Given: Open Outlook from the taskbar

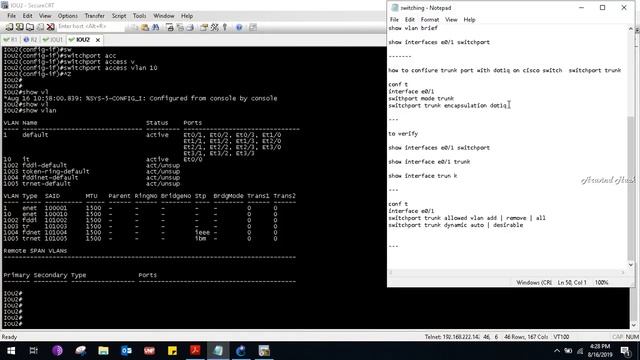Looking at the screenshot, I should pyautogui.click(x=126, y=351).
